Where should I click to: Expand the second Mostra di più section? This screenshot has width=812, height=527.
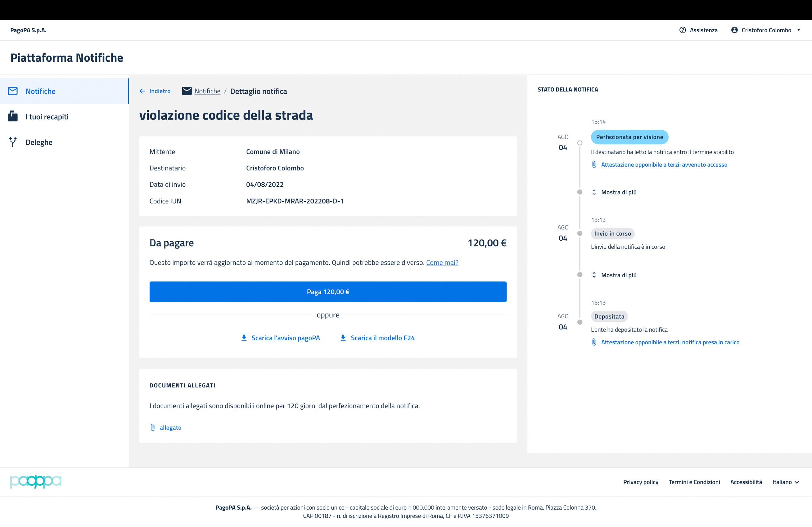(x=615, y=275)
